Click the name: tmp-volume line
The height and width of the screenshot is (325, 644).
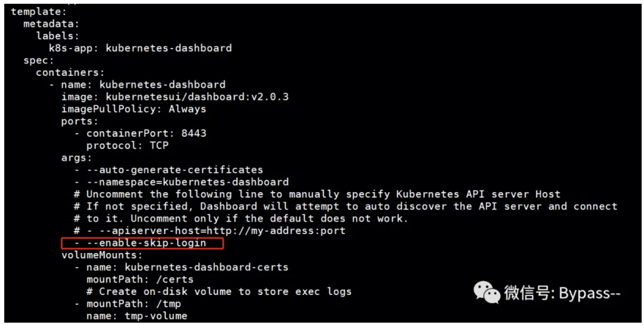[x=137, y=316]
